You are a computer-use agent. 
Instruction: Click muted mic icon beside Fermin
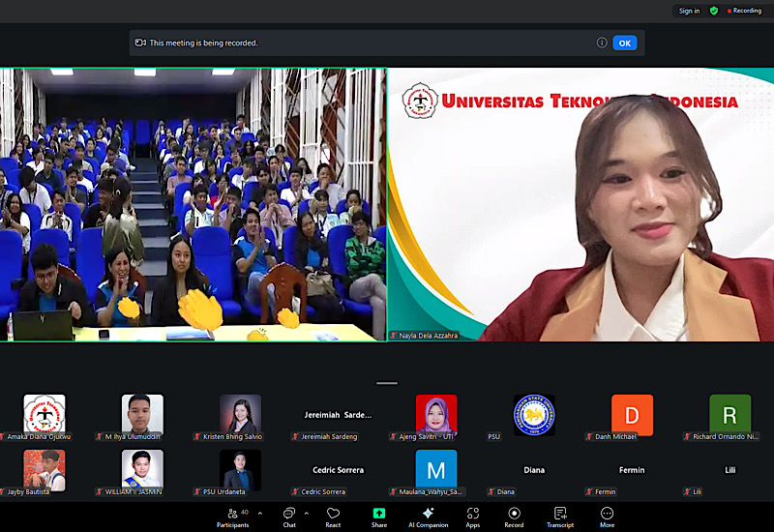(x=589, y=492)
